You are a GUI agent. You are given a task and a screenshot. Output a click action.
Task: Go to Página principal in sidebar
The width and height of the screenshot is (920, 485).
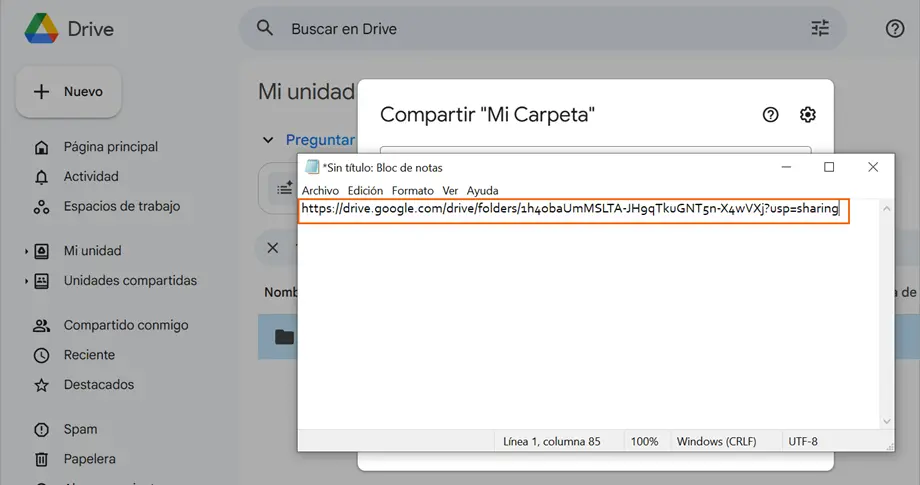pyautogui.click(x=111, y=147)
